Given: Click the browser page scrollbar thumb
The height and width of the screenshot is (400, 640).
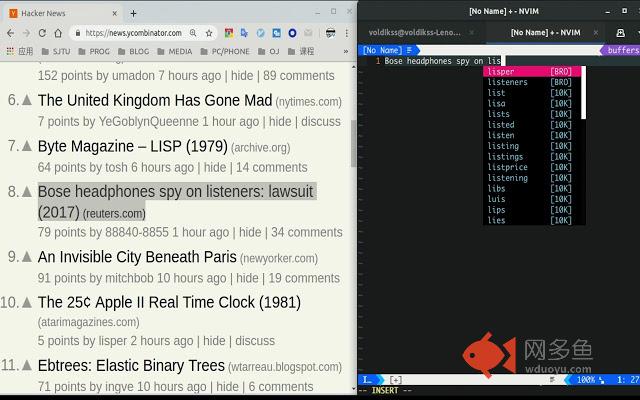Looking at the screenshot, I should tap(353, 144).
